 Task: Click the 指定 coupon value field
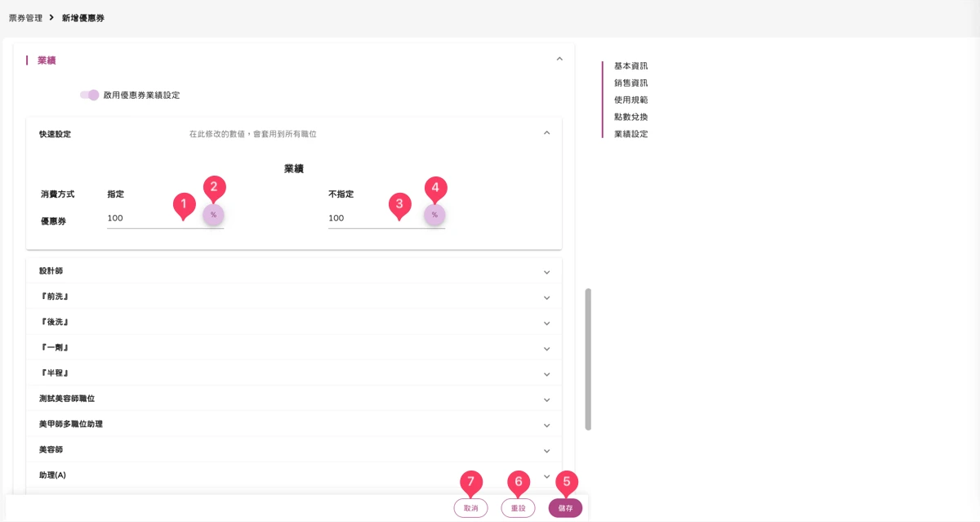154,218
